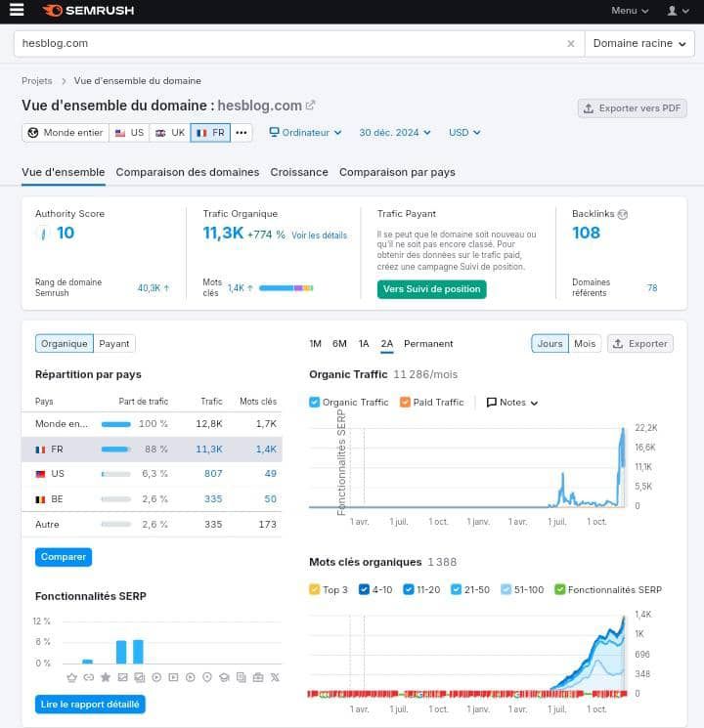The width and height of the screenshot is (704, 728).
Task: Select Mois chart granularity
Action: point(585,344)
